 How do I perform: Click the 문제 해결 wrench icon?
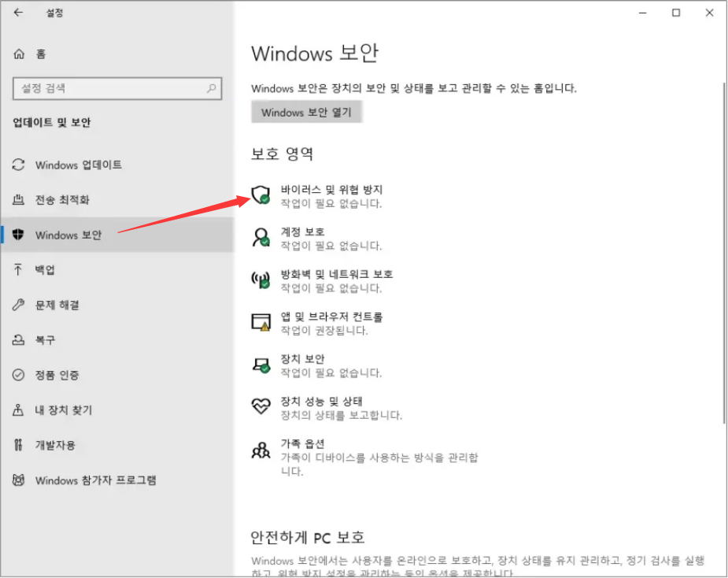(x=19, y=305)
